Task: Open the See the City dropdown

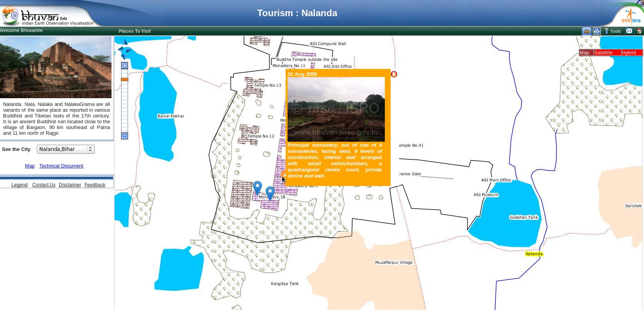Action: [66, 149]
